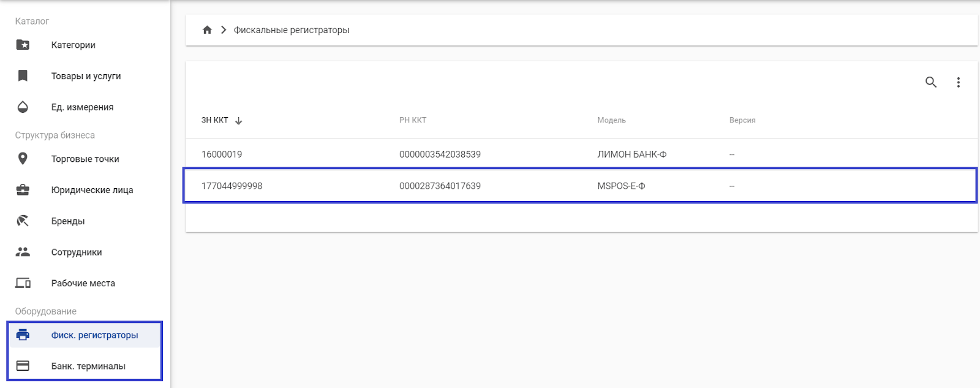Screen dimensions: 980x388
Task: Click the Юридические лица briefcase icon
Action: click(23, 190)
